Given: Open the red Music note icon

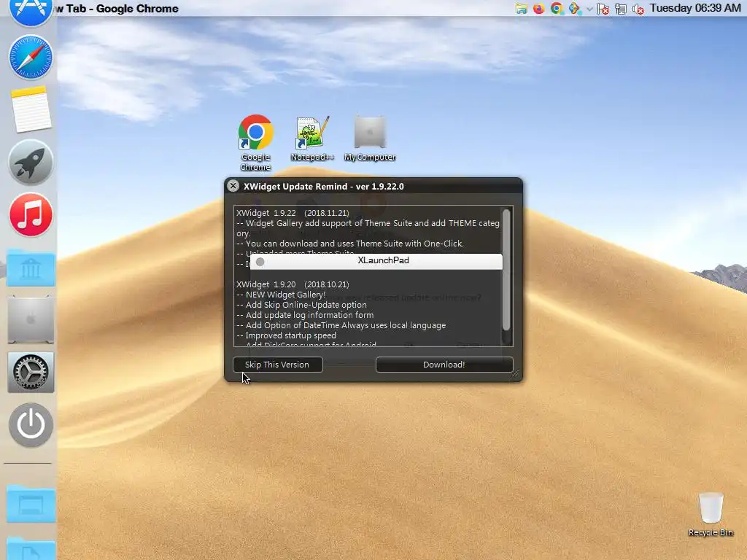Looking at the screenshot, I should pyautogui.click(x=31, y=215).
